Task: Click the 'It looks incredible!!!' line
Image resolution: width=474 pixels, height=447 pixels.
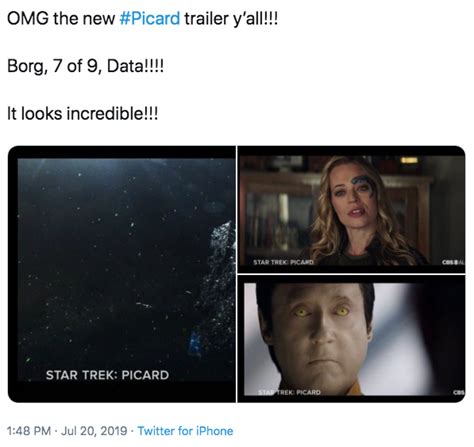Action: coord(82,113)
